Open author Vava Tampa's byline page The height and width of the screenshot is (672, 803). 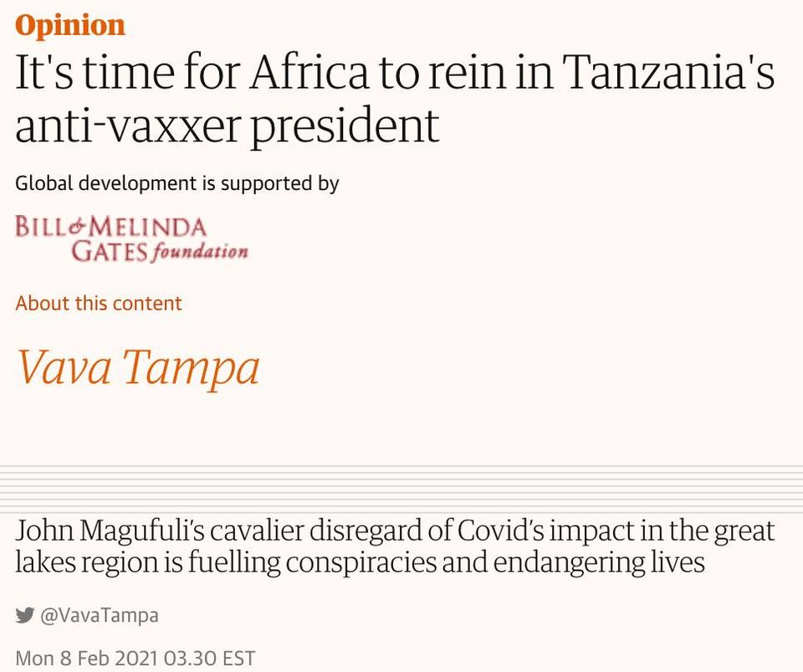138,367
